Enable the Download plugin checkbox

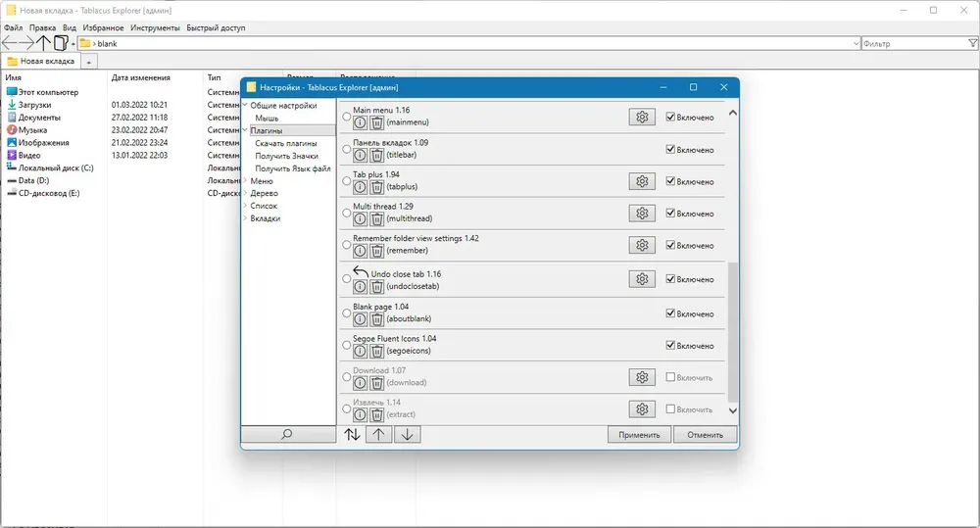[x=670, y=377]
